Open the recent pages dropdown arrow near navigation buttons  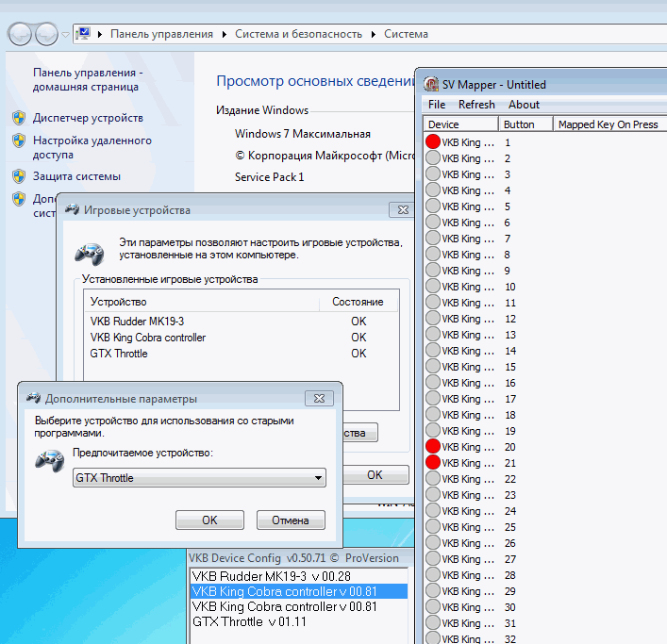pos(65,35)
